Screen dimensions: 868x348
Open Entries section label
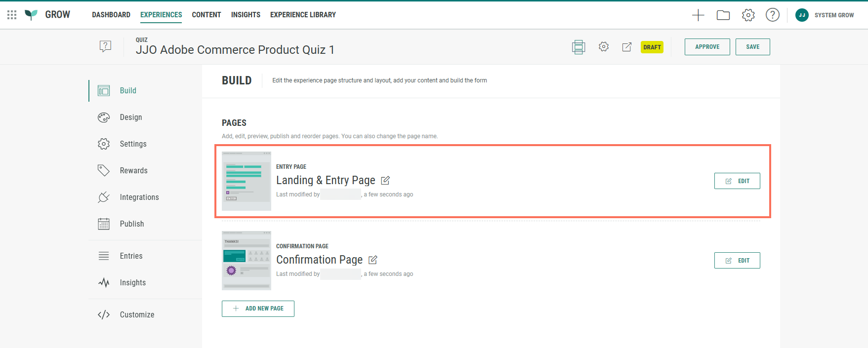131,256
